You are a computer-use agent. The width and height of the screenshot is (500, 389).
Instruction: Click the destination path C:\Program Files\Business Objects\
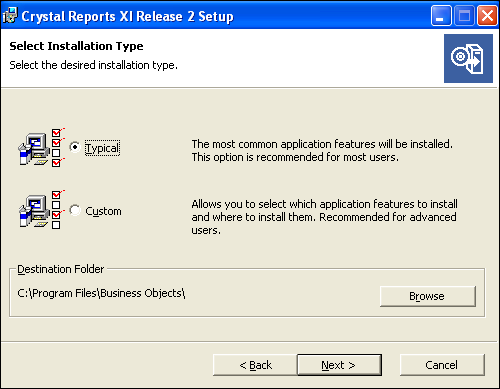tap(101, 293)
